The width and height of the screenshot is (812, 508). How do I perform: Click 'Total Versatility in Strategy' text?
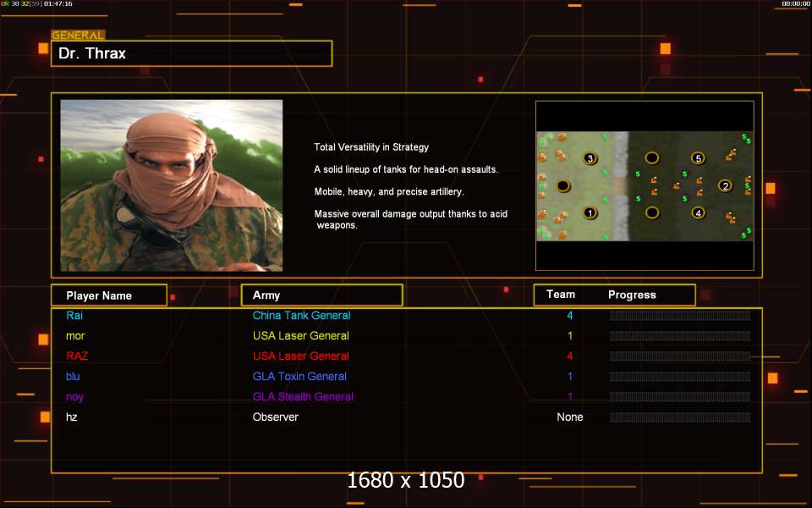pyautogui.click(x=371, y=147)
